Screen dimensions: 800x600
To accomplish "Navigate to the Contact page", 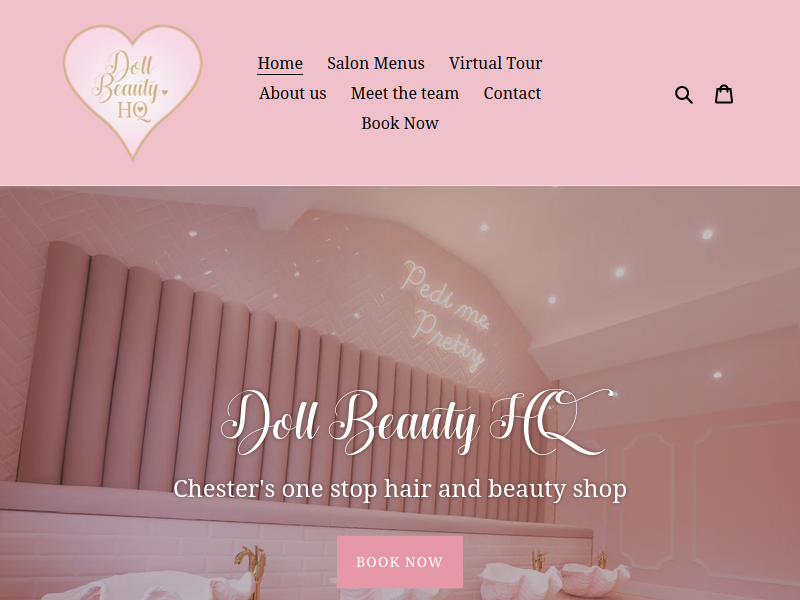I will click(x=512, y=93).
